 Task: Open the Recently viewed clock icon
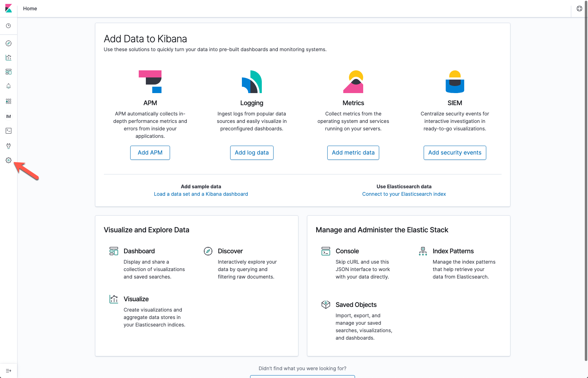point(9,26)
